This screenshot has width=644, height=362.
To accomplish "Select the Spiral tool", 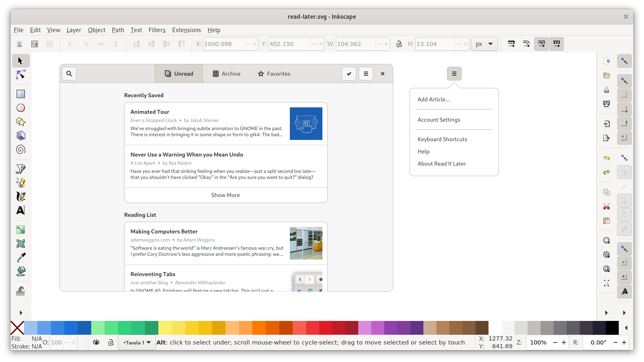I will pos(21,149).
